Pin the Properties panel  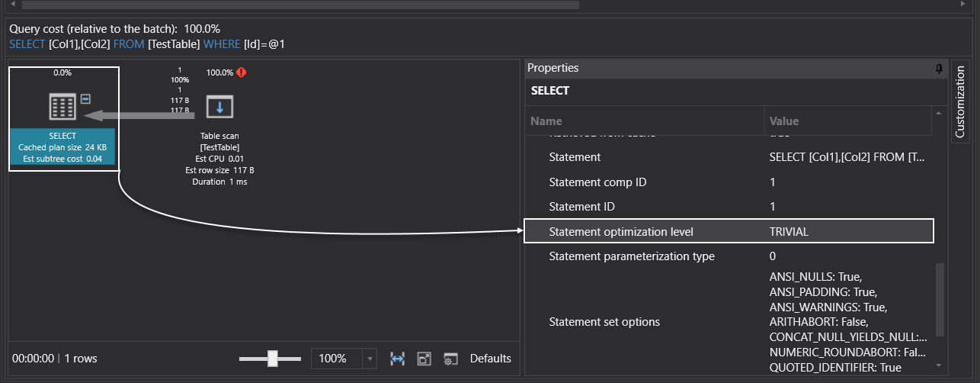939,68
